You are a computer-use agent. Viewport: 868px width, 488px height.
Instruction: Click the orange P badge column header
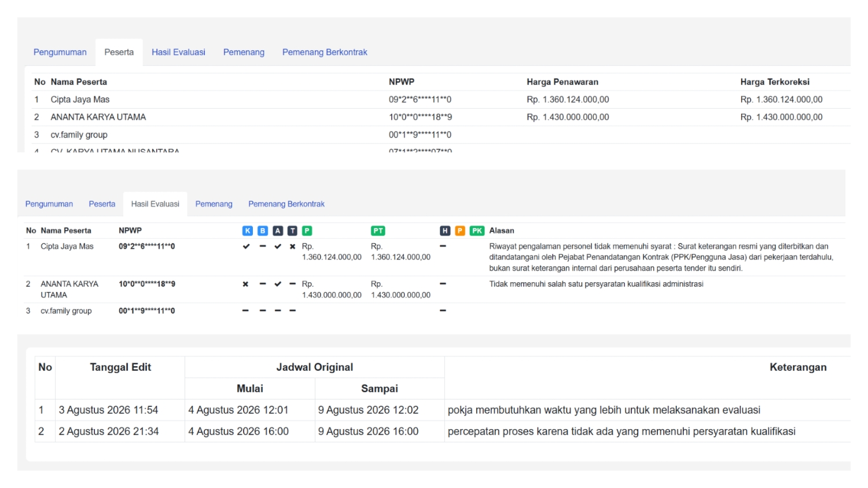coord(460,231)
